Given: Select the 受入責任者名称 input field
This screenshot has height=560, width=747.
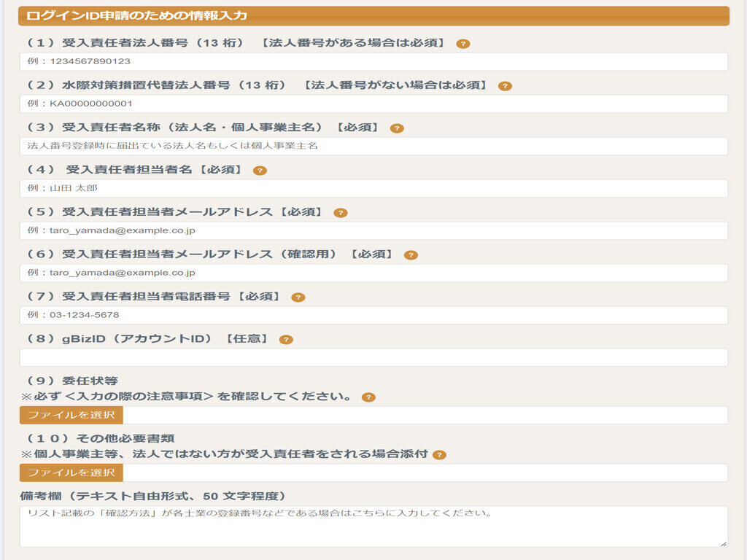Looking at the screenshot, I should point(373,146).
